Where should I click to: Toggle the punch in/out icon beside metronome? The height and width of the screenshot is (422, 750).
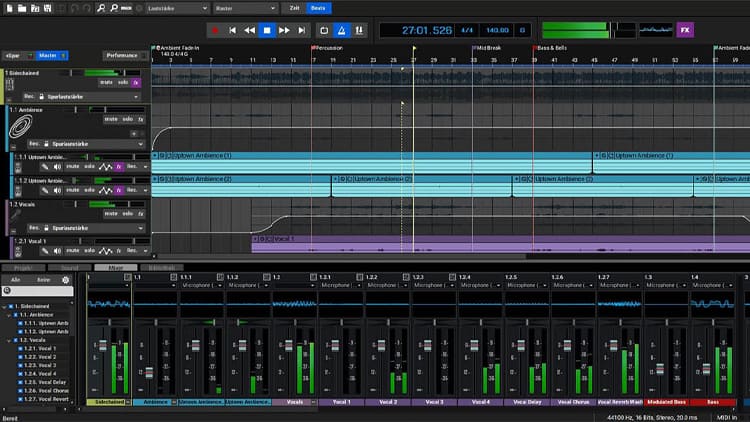tap(359, 30)
